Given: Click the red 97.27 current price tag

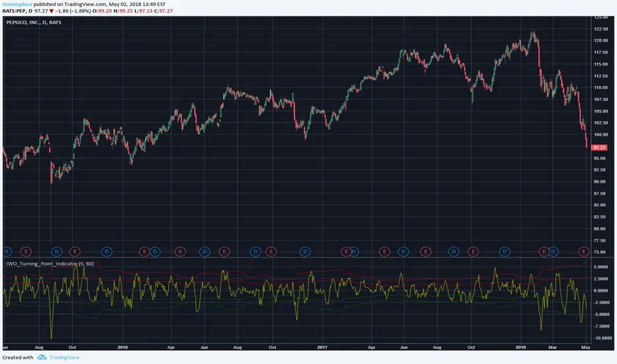Looking at the screenshot, I should coord(599,148).
